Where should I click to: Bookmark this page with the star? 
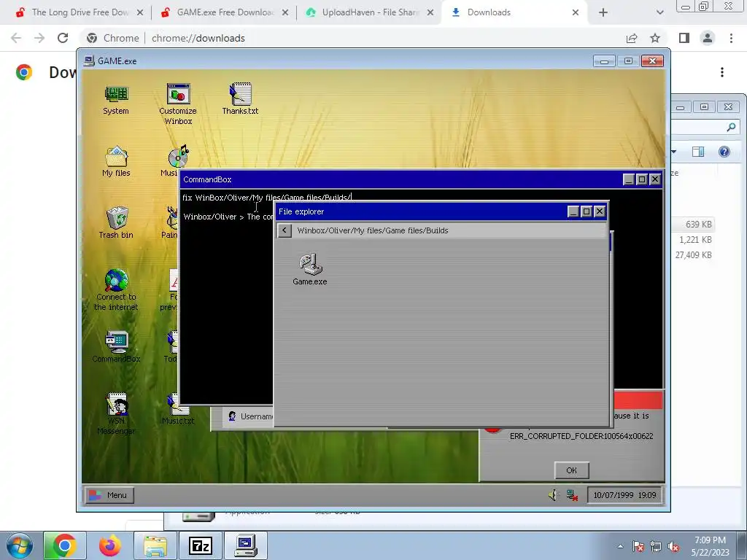[655, 38]
